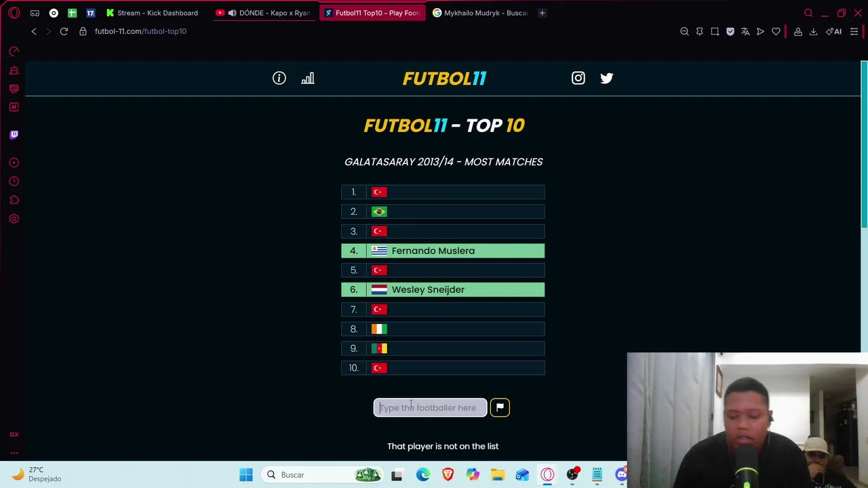
Task: Open the pinned green plus tab
Action: 72,13
